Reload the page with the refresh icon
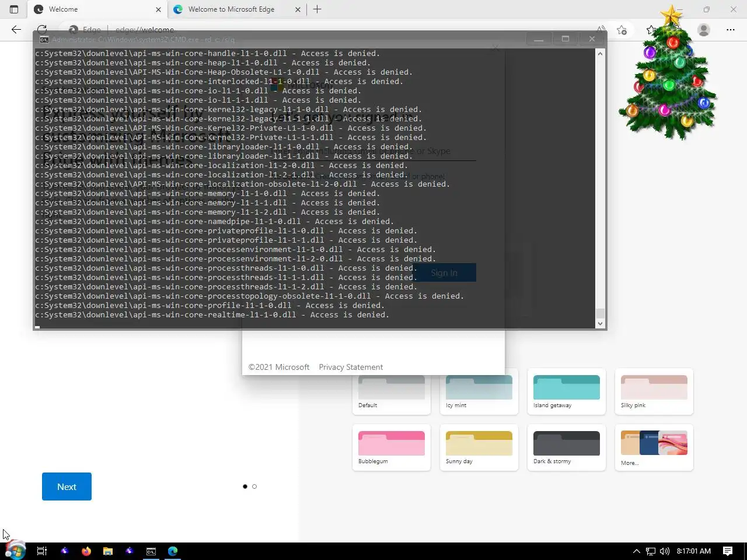747x560 pixels. 42,30
